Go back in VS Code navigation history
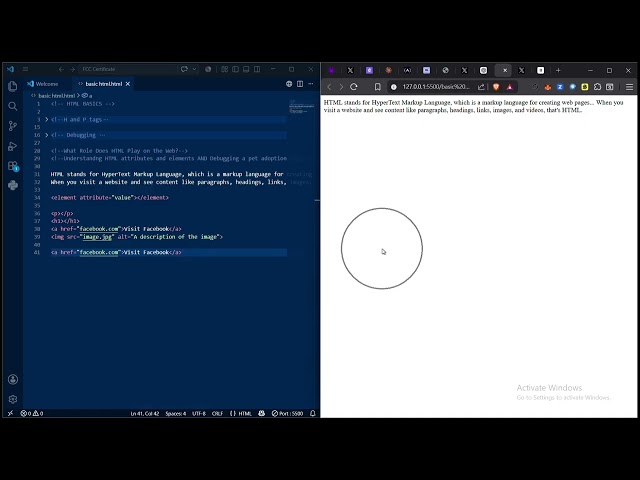 pyautogui.click(x=61, y=69)
